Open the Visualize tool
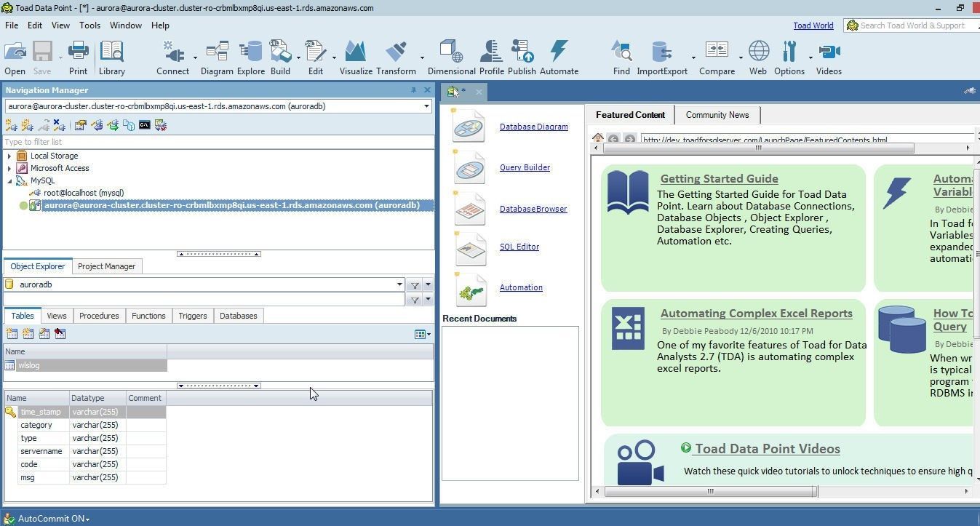This screenshot has height=526, width=980. [x=356, y=58]
